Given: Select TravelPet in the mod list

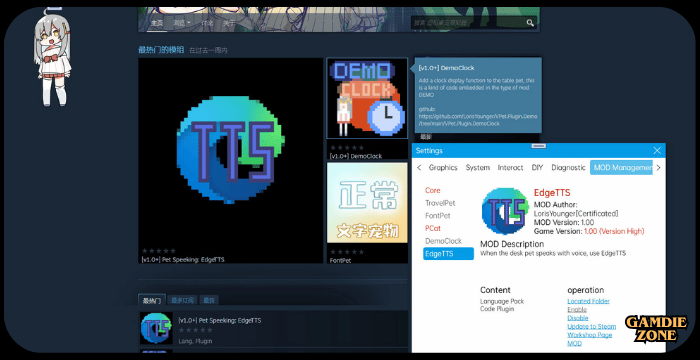Looking at the screenshot, I should click(440, 203).
